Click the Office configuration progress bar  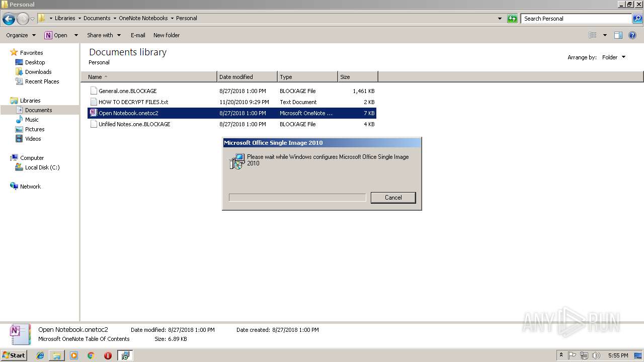click(x=297, y=198)
